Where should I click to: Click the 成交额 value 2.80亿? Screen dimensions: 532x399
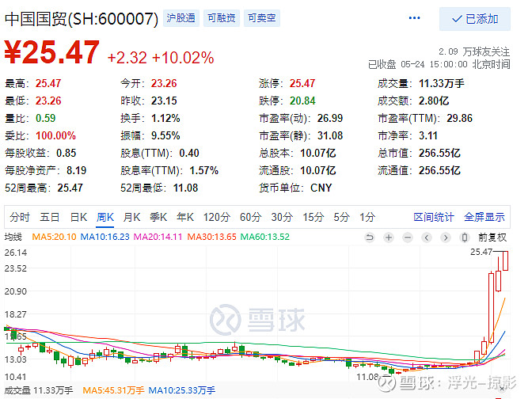(x=434, y=101)
